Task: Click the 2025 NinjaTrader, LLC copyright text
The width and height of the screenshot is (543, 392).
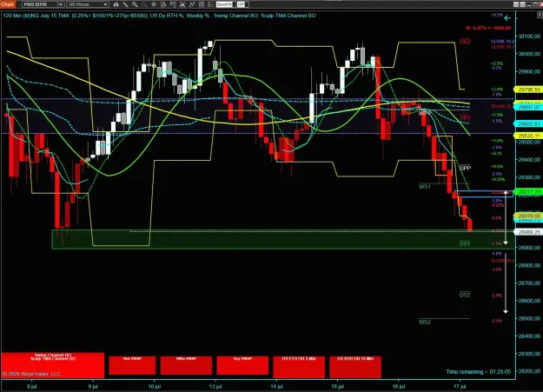Action: pos(32,374)
